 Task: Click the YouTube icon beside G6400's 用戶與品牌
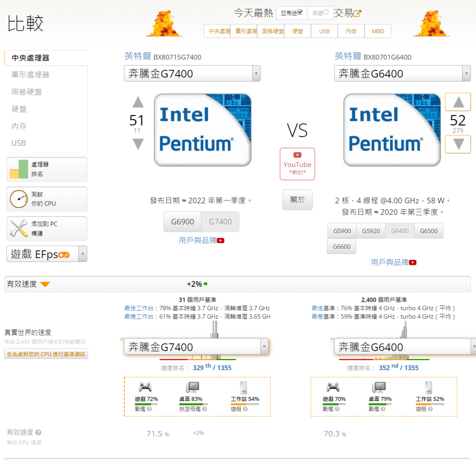[412, 262]
